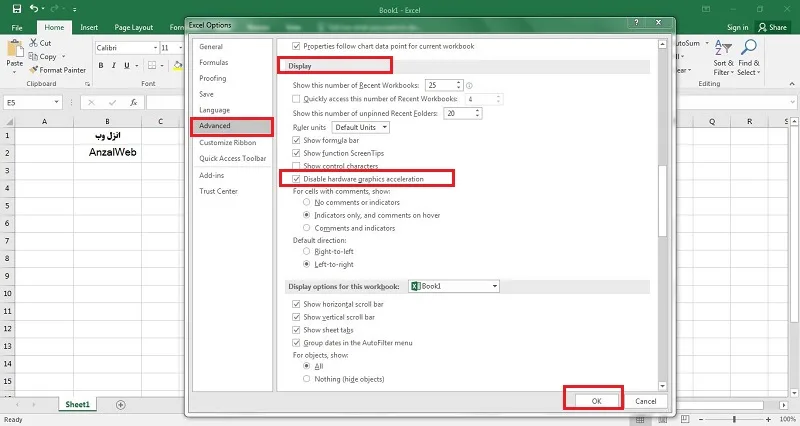
Task: Open the Calibri font name dropdown
Action: 155,48
